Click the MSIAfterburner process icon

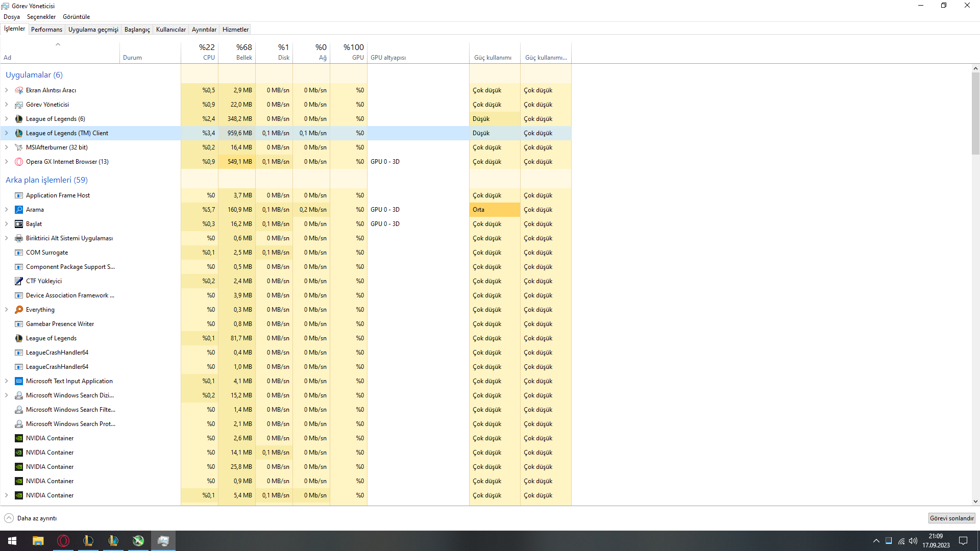tap(19, 147)
